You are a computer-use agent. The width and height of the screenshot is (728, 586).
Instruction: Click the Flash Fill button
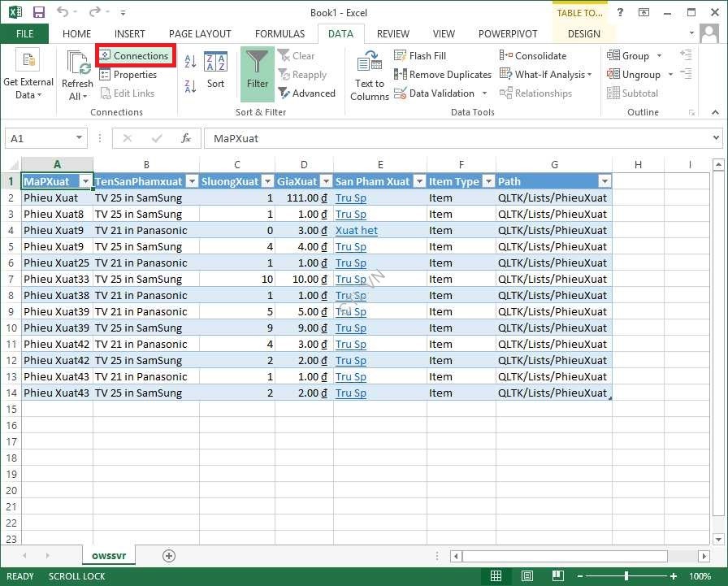pos(420,56)
